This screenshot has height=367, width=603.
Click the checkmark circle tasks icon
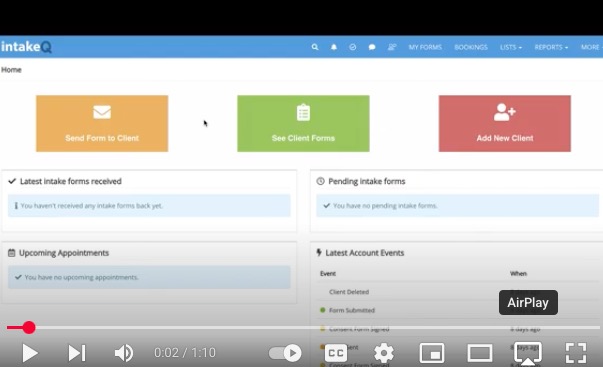(x=353, y=47)
